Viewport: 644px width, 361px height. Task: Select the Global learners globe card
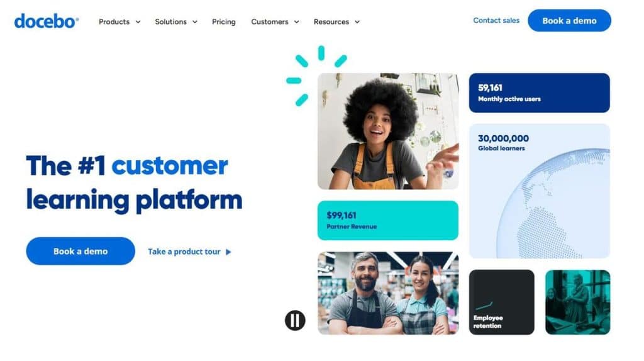pos(539,191)
